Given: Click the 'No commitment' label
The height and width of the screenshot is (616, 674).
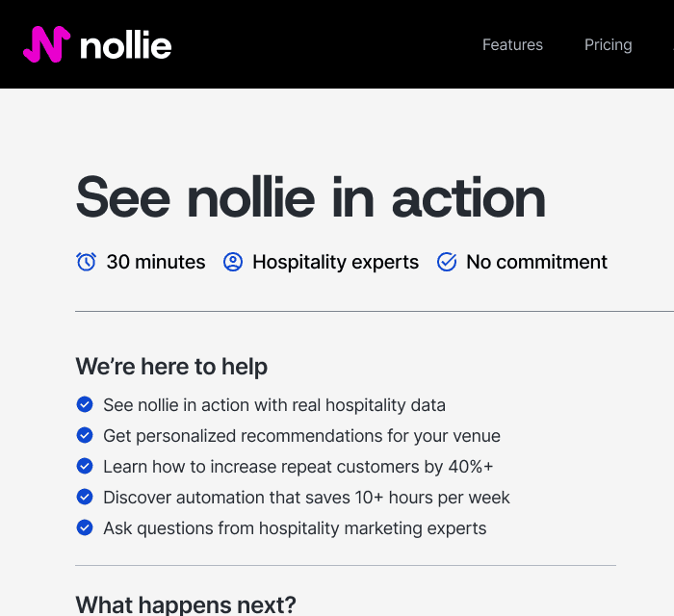Looking at the screenshot, I should pos(536,262).
